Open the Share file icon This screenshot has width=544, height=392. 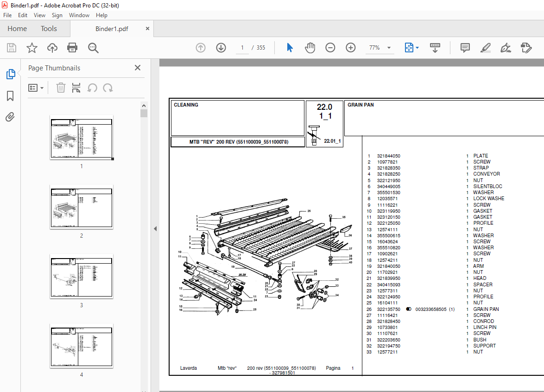526,48
